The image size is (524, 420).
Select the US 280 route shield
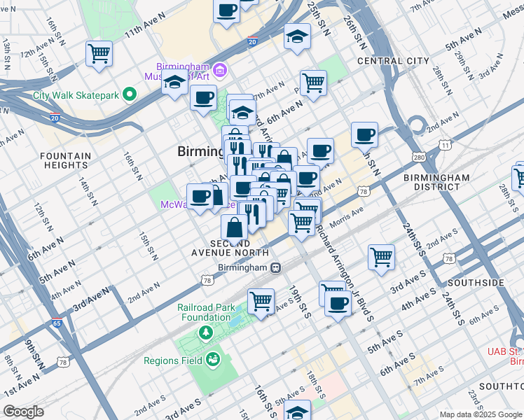419,157
